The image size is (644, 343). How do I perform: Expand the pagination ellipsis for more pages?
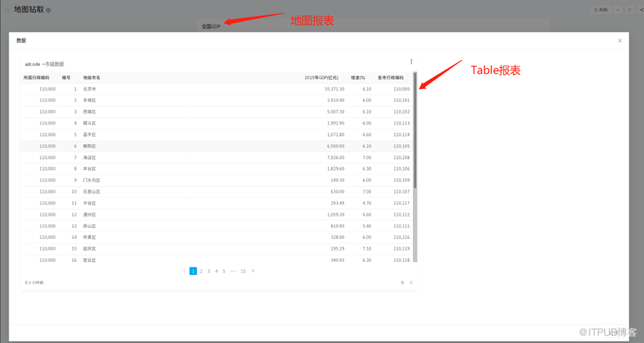tap(233, 271)
